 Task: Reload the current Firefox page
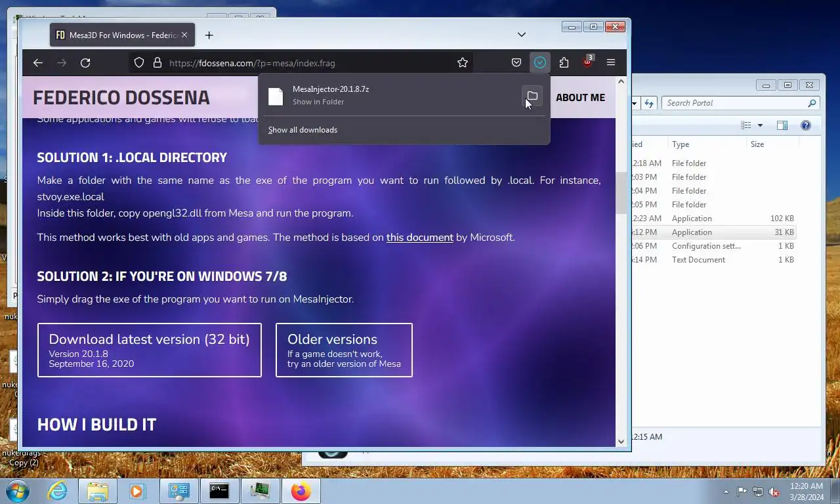(x=85, y=63)
